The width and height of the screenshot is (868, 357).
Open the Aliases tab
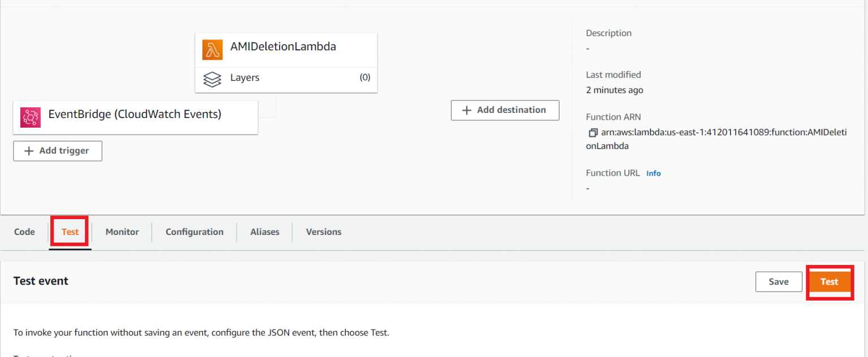pos(264,232)
